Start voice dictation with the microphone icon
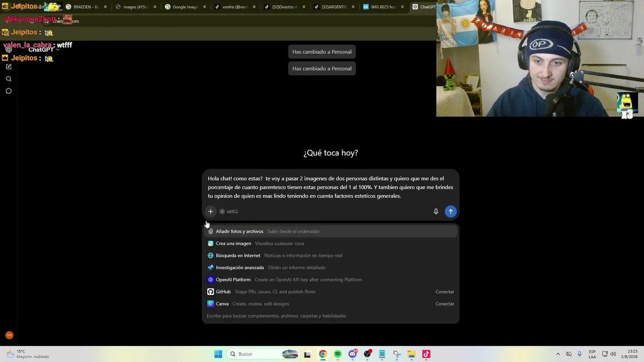Image resolution: width=644 pixels, height=362 pixels. (436, 212)
